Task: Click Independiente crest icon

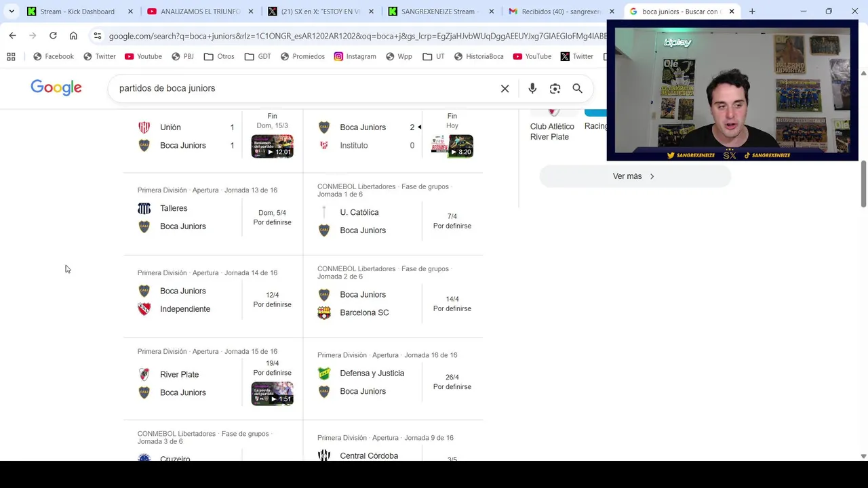Action: pos(144,309)
